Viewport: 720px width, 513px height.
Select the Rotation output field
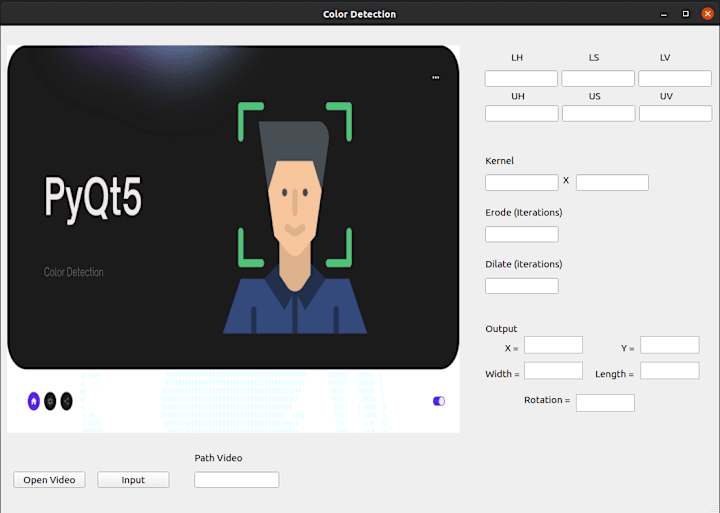[606, 403]
